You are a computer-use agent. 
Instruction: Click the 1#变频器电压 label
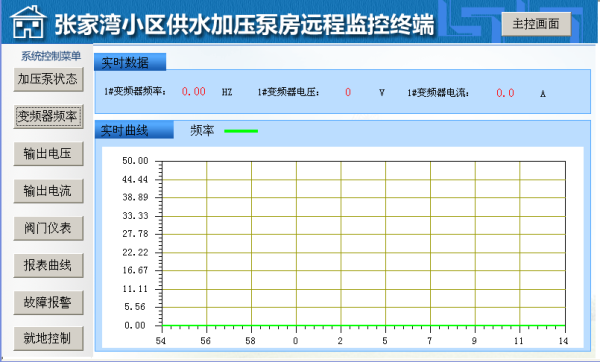point(289,92)
